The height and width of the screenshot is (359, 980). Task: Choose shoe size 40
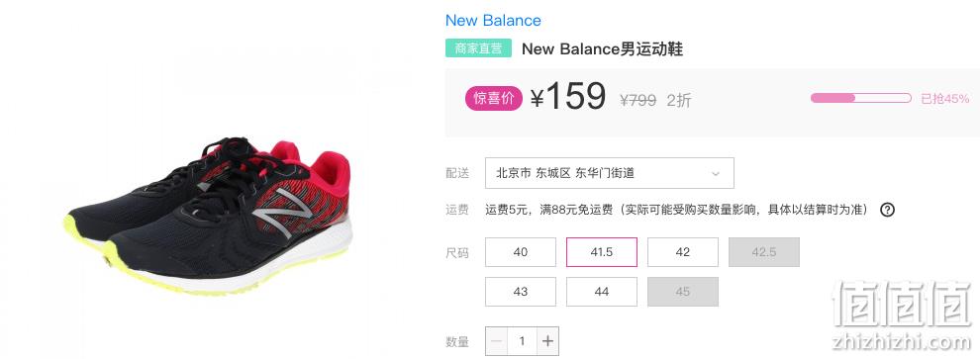(520, 252)
